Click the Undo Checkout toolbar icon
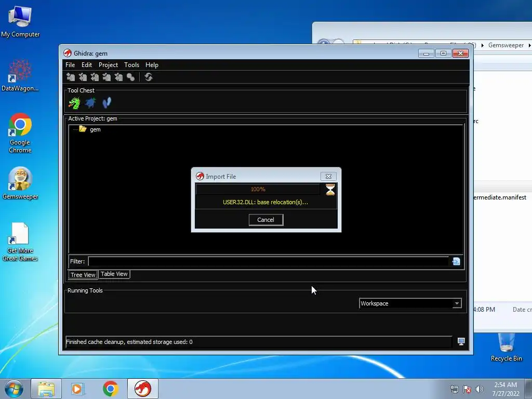This screenshot has width=532, height=399. click(118, 77)
